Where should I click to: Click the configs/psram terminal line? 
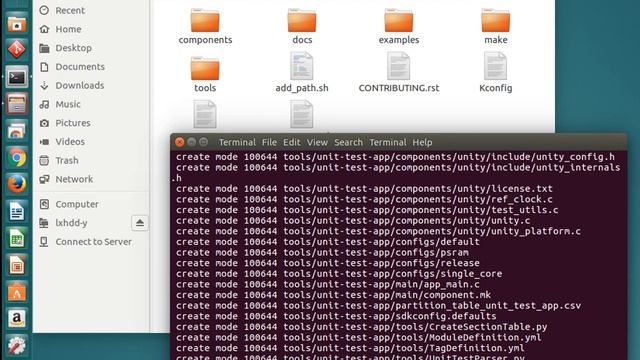coord(322,252)
